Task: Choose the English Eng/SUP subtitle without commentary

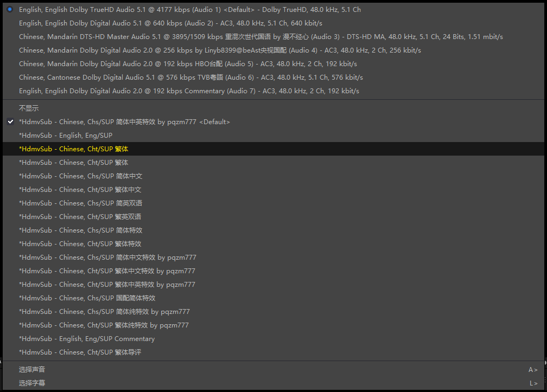Action: click(66, 136)
